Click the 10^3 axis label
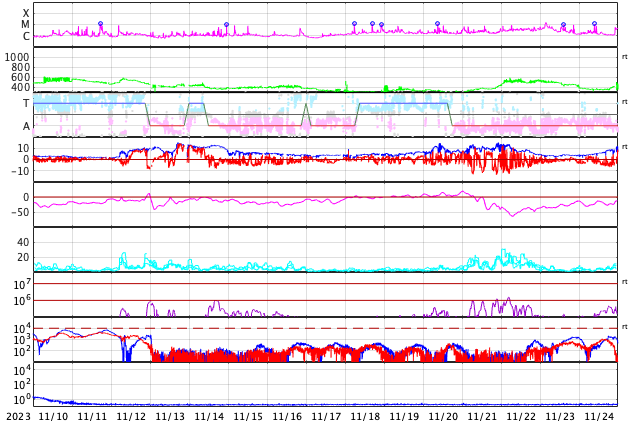Screen dimensions: 634x424 click(22, 340)
